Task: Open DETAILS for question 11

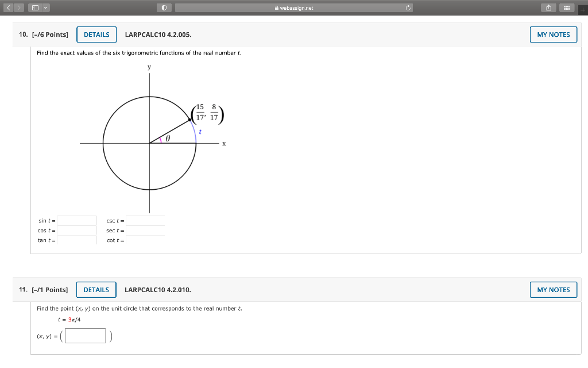Action: coord(96,290)
